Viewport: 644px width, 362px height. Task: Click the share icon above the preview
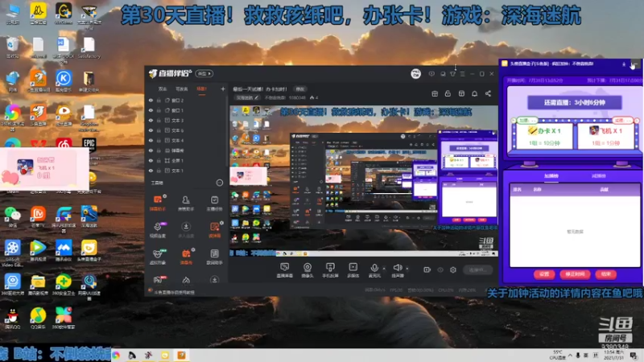488,93
